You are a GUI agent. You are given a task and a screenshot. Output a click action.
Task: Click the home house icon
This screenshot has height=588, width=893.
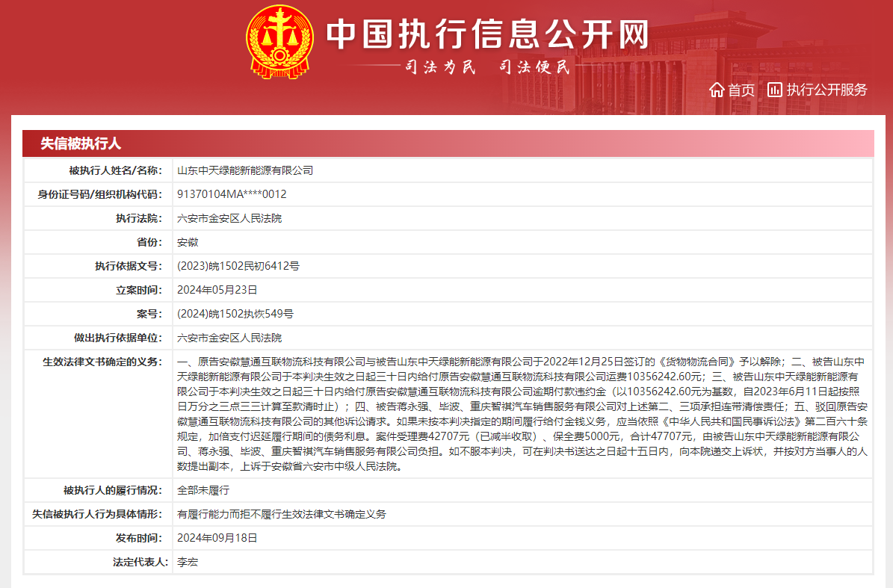(717, 90)
